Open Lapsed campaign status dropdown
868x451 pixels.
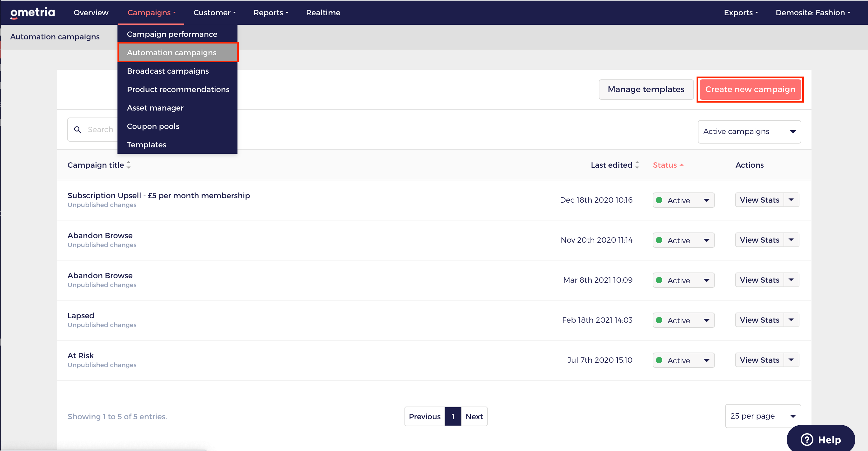(683, 320)
